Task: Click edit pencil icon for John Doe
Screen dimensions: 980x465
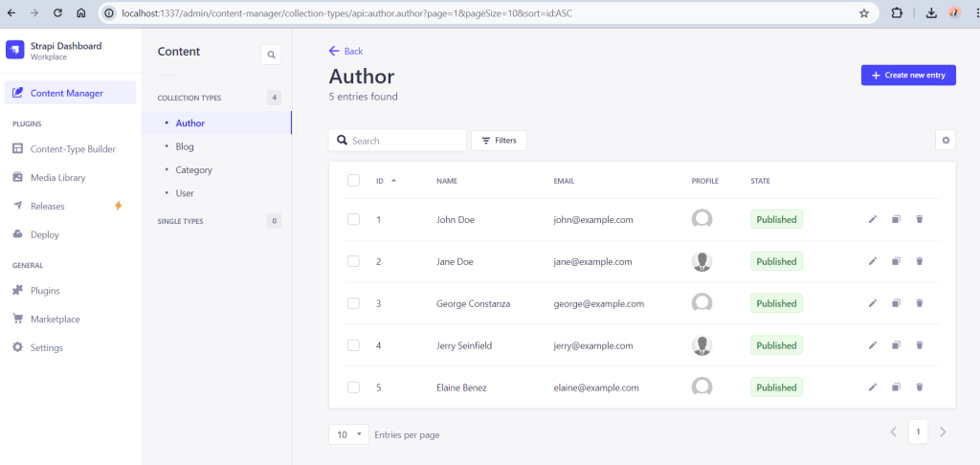Action: point(872,219)
